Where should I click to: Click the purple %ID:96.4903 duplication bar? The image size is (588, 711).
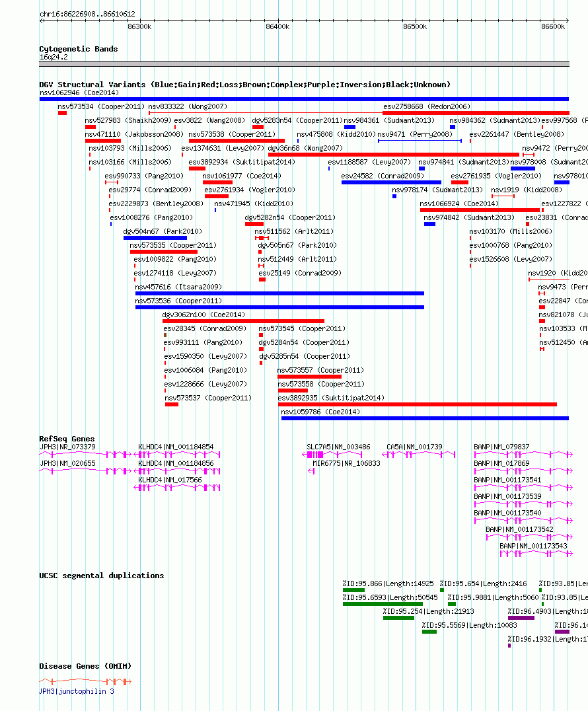tap(521, 618)
